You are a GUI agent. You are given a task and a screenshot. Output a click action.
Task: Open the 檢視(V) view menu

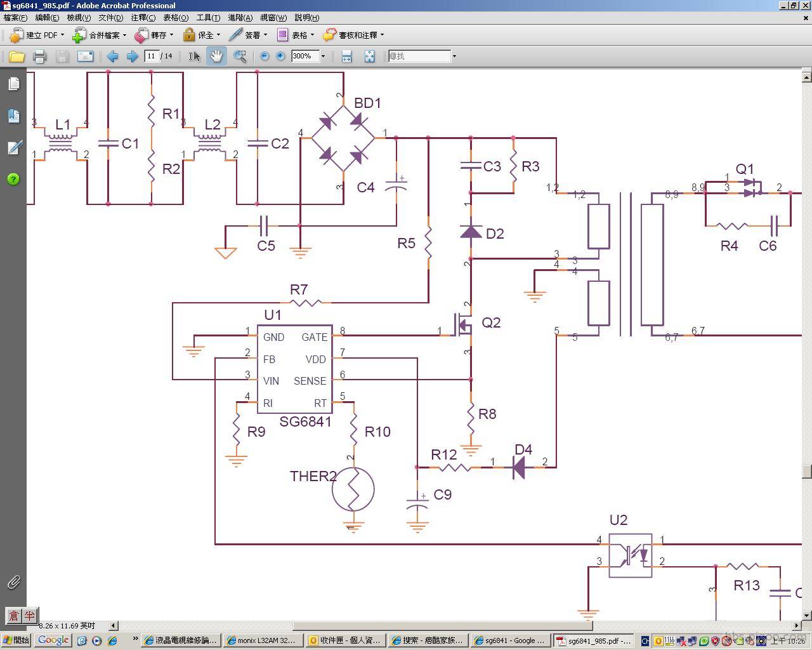(x=79, y=18)
